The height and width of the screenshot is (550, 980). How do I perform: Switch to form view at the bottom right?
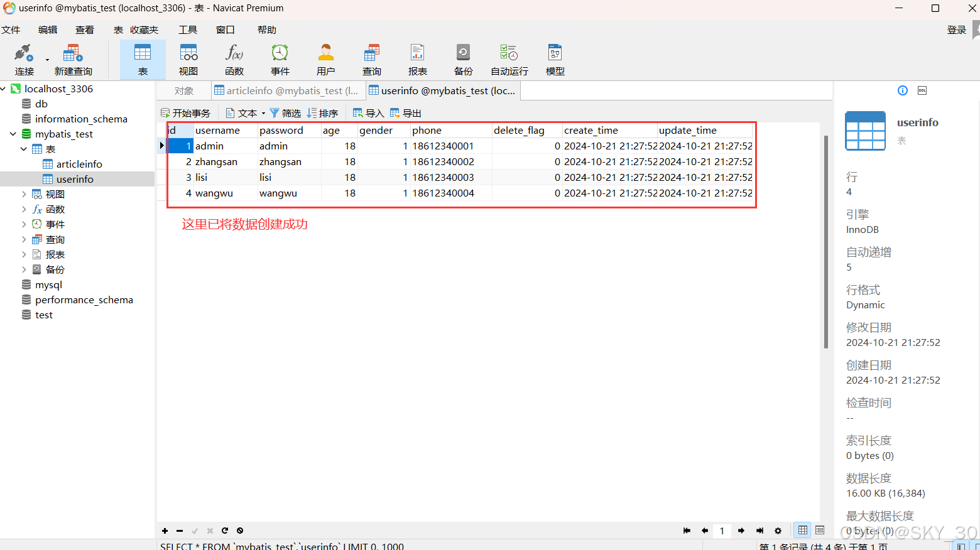tap(820, 531)
